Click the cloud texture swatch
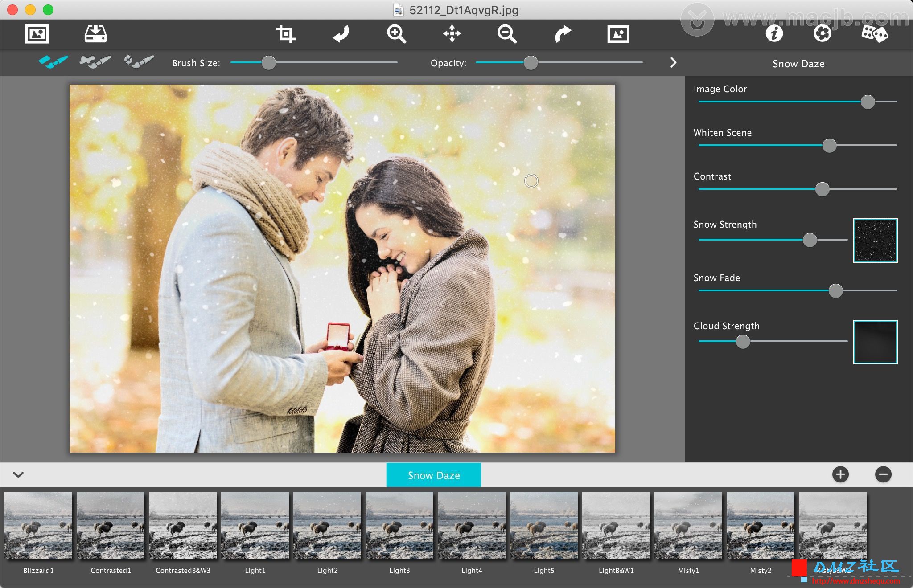 [x=875, y=342]
